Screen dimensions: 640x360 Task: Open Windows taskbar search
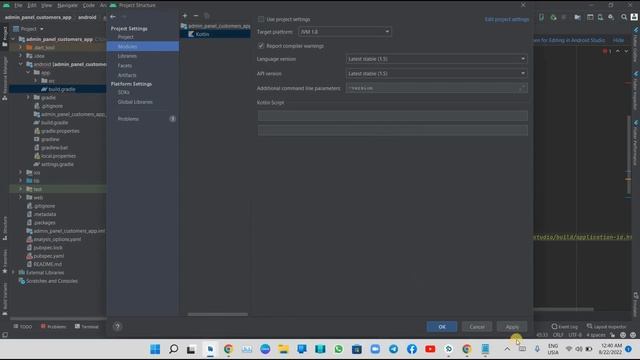(173, 349)
